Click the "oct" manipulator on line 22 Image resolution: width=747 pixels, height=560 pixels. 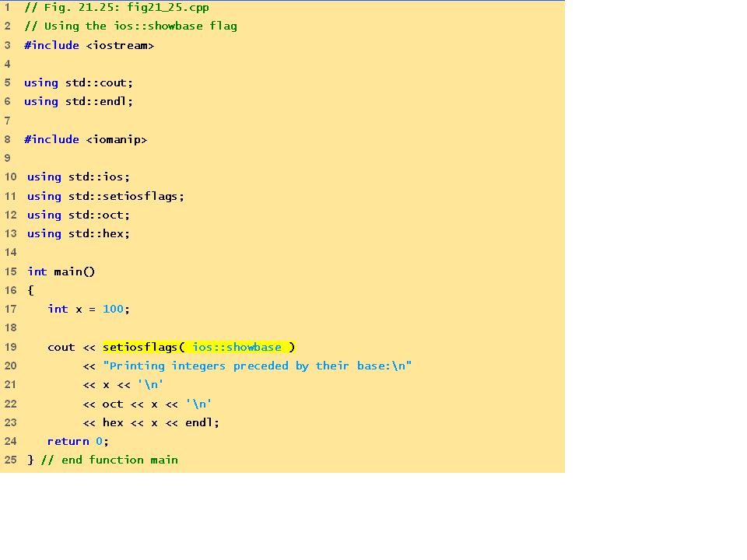[x=112, y=404]
